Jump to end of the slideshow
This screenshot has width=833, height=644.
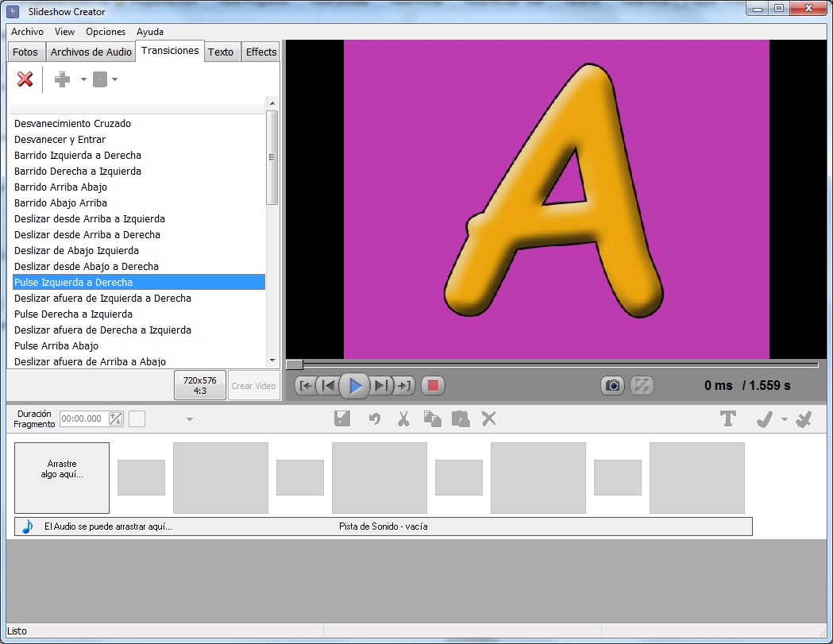click(x=403, y=386)
